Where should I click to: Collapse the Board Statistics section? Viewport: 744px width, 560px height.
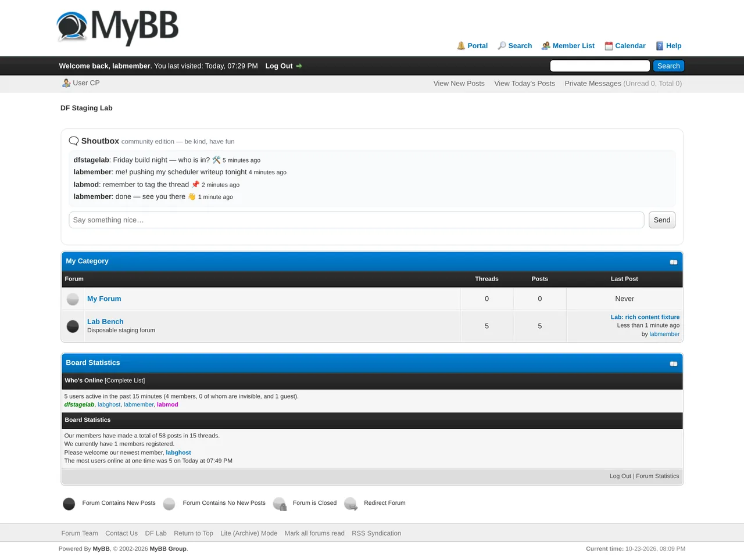point(674,364)
